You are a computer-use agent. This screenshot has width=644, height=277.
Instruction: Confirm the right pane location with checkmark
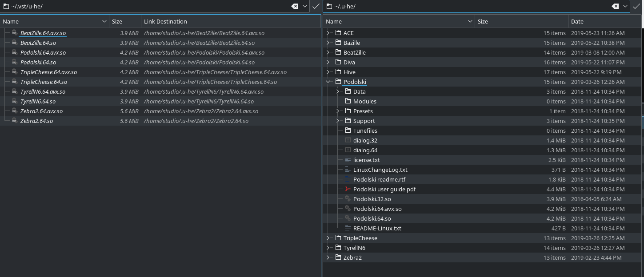click(636, 6)
